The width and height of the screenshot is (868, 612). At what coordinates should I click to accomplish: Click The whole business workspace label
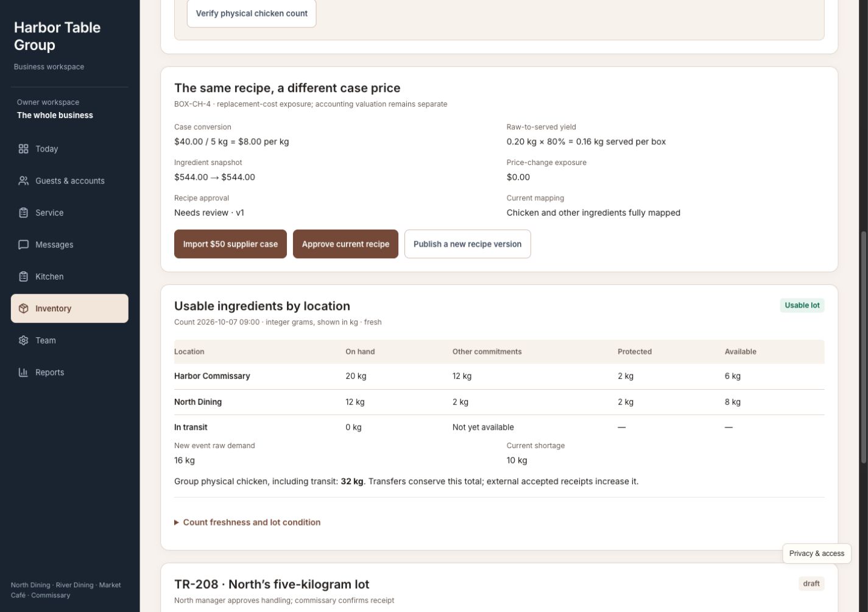[55, 115]
